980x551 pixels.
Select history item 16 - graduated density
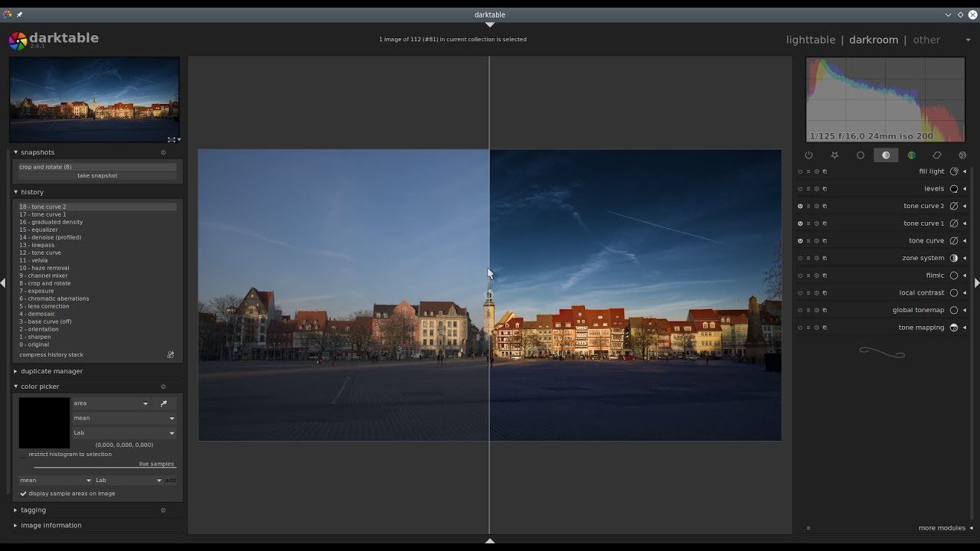click(98, 222)
